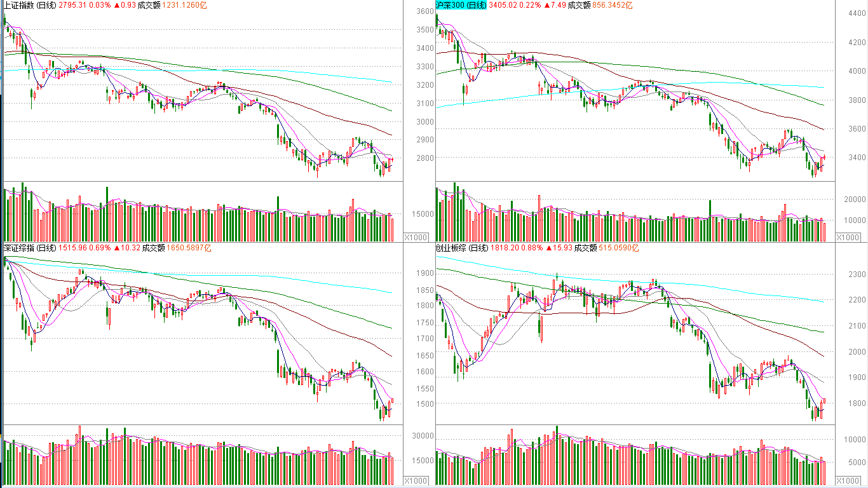This screenshot has height=488, width=868.
Task: Click the 上证指数 change percent 0.03%
Action: click(x=99, y=5)
